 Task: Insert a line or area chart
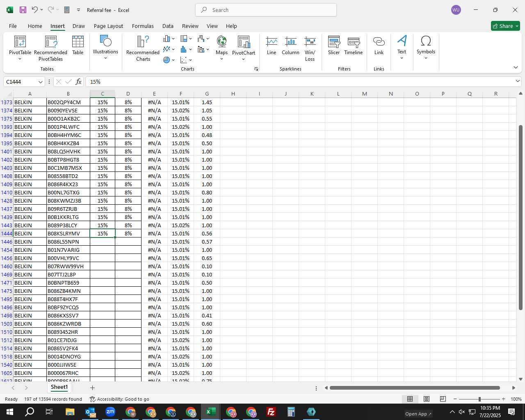167,49
